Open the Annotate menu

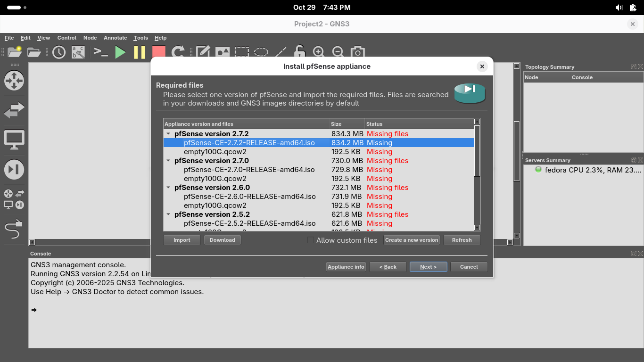(x=115, y=38)
